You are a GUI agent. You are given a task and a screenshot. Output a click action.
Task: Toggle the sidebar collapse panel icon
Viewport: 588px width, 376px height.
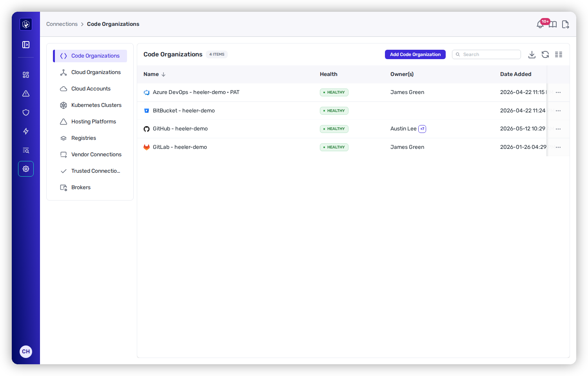tap(26, 45)
